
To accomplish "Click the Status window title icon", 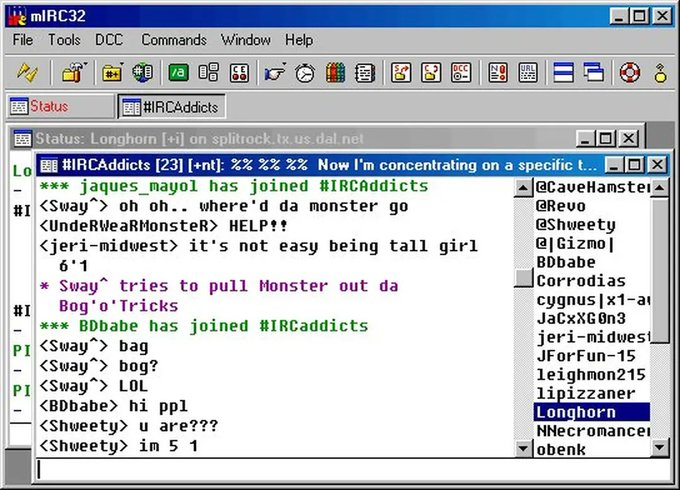I will (23, 139).
